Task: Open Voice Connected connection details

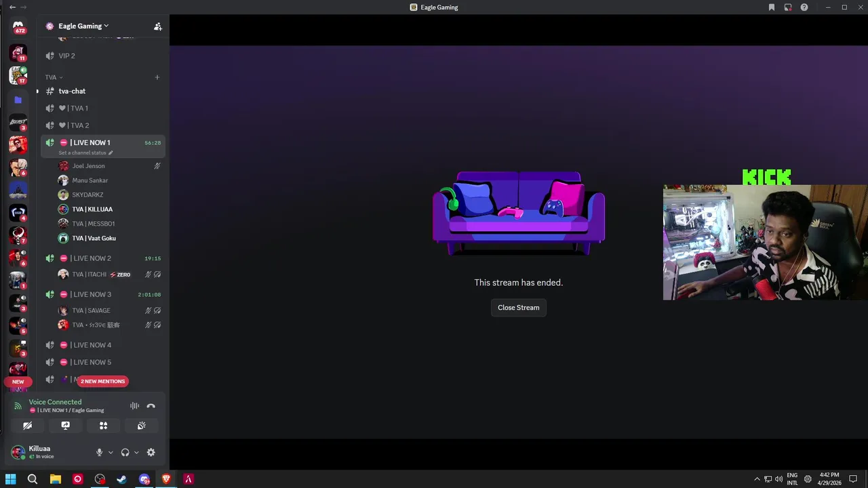Action: coord(55,402)
